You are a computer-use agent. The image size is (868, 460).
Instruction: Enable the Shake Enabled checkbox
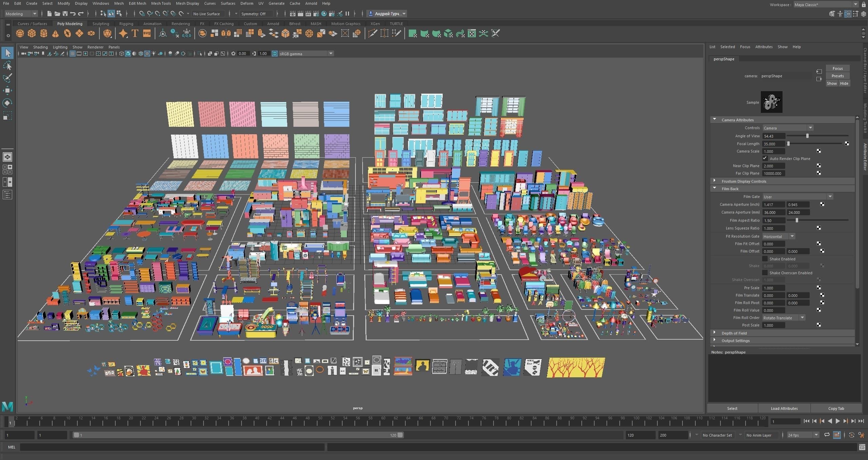[x=765, y=259]
